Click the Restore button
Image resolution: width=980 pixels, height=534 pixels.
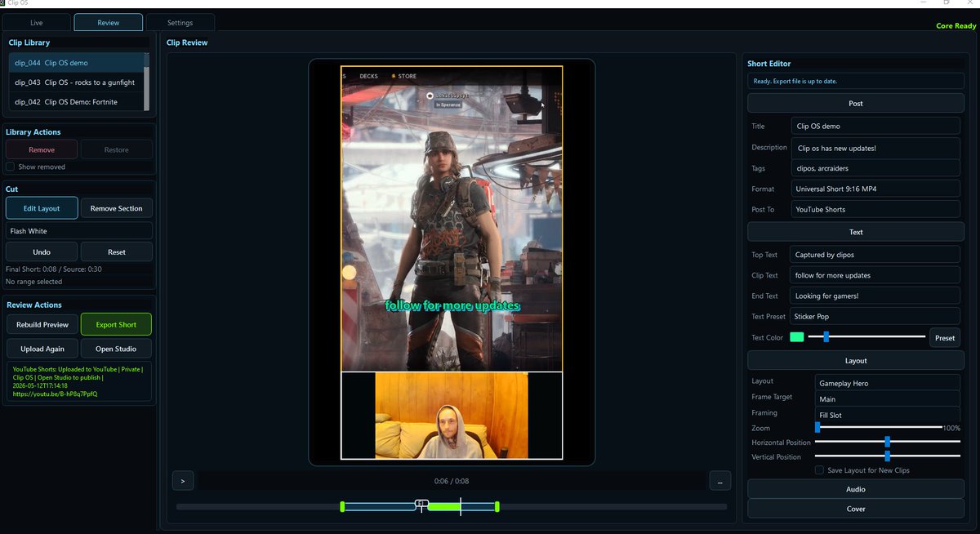[x=116, y=149]
